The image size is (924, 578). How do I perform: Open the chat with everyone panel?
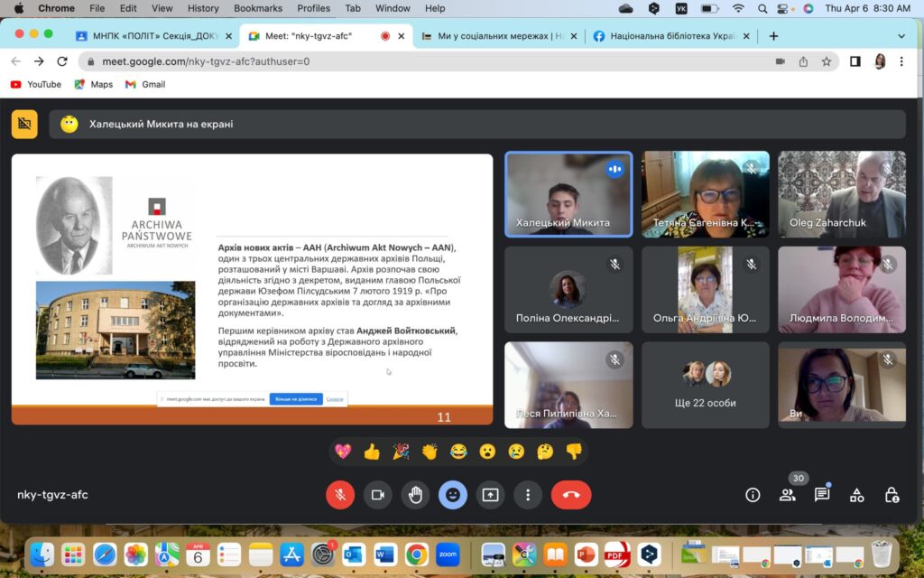(x=822, y=495)
